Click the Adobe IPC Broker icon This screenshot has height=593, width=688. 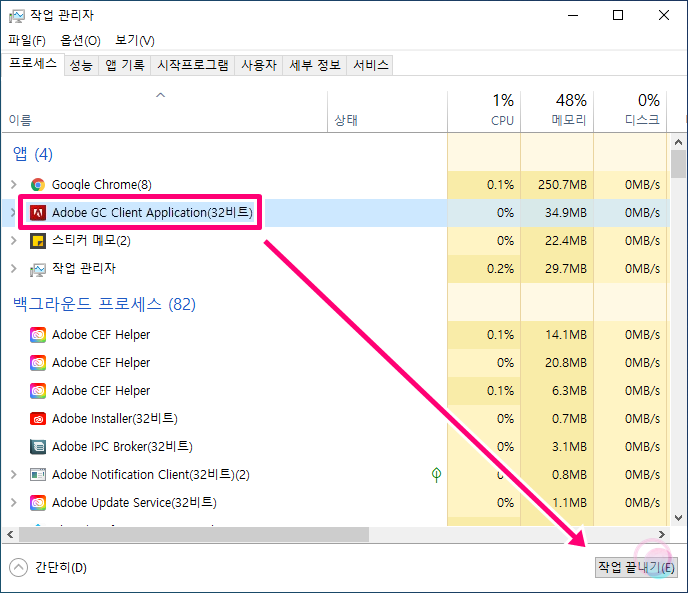pos(38,447)
